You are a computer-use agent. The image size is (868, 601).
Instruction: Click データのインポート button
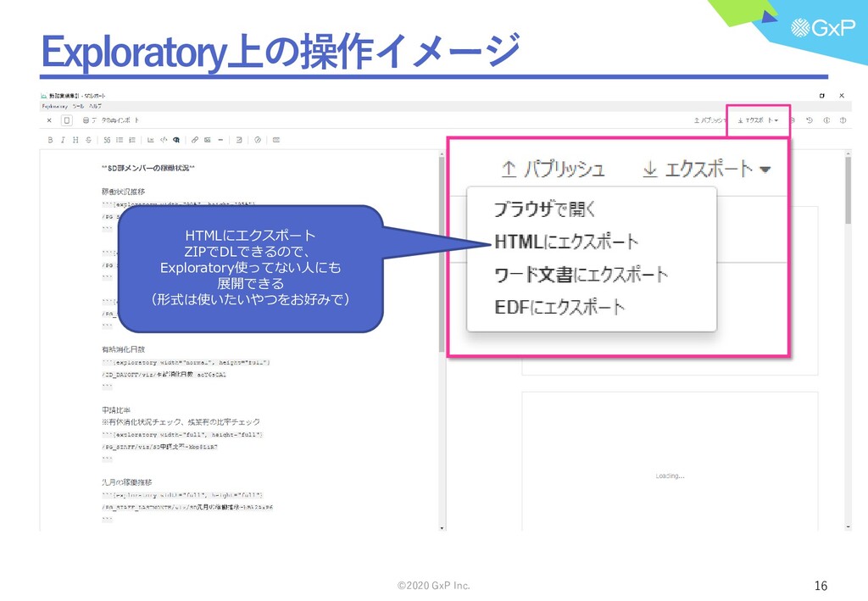tap(111, 120)
